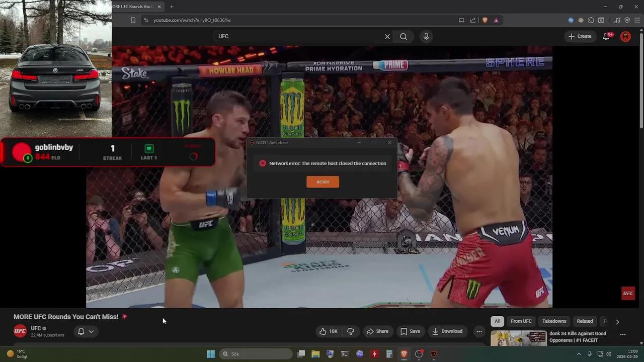Click RETRY in FACEIT Anti-cheat dialog
644x362 pixels.
click(x=323, y=182)
